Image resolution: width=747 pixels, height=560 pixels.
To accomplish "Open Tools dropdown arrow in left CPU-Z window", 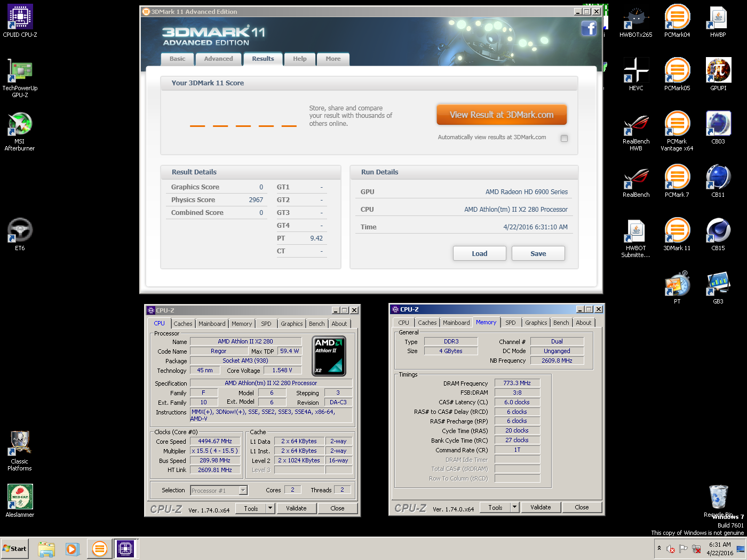I will (271, 508).
